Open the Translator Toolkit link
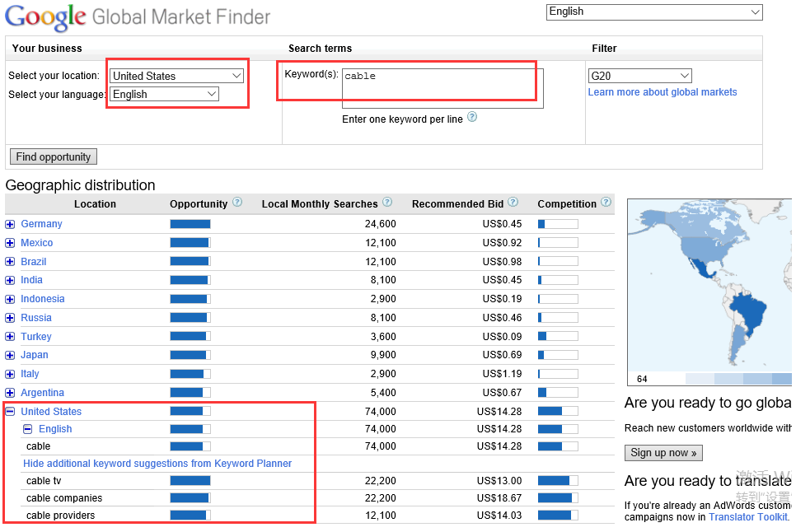 (x=749, y=517)
